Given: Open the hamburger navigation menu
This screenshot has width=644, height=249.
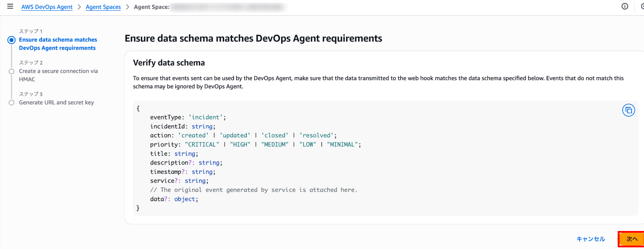Looking at the screenshot, I should coord(10,7).
